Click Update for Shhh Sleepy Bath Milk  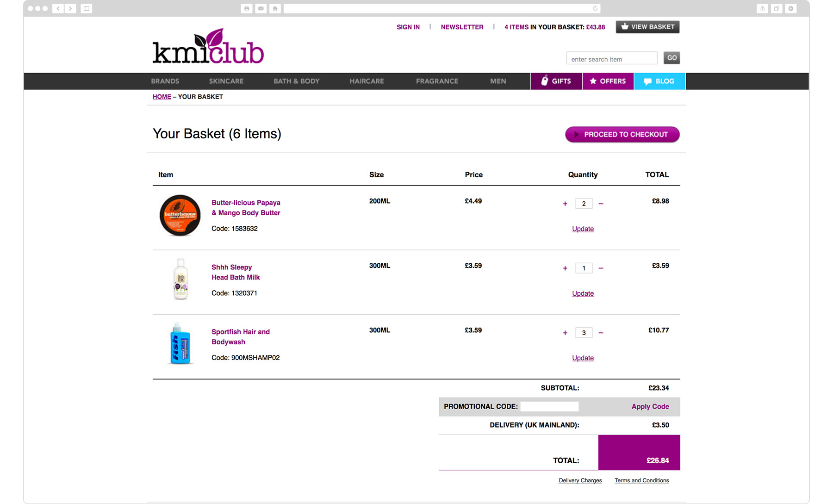(583, 293)
